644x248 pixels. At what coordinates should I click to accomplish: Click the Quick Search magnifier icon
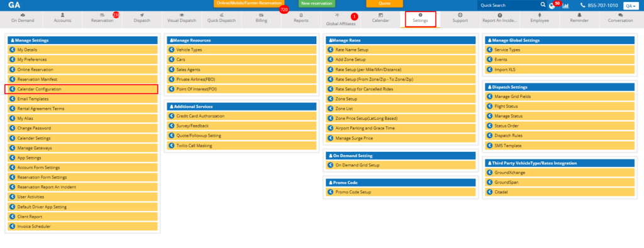543,5
